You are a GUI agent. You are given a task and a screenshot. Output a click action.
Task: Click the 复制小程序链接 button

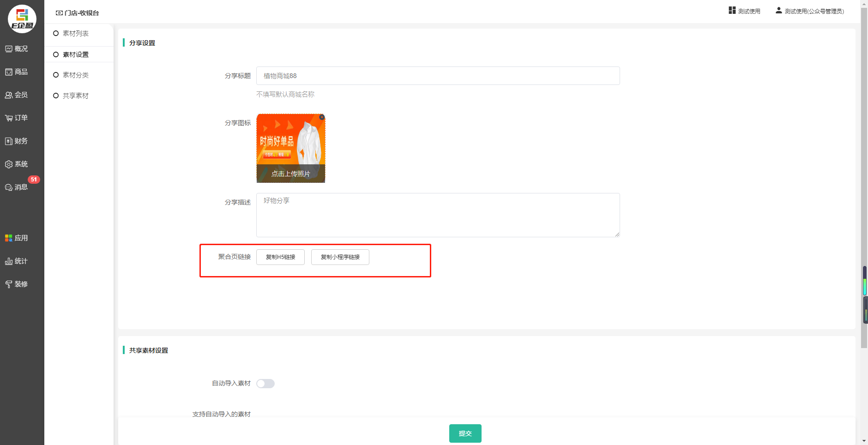pos(340,257)
